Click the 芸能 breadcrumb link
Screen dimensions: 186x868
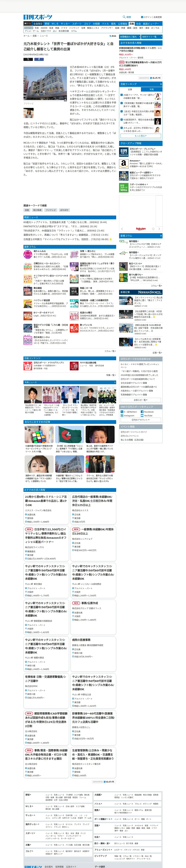34,36
